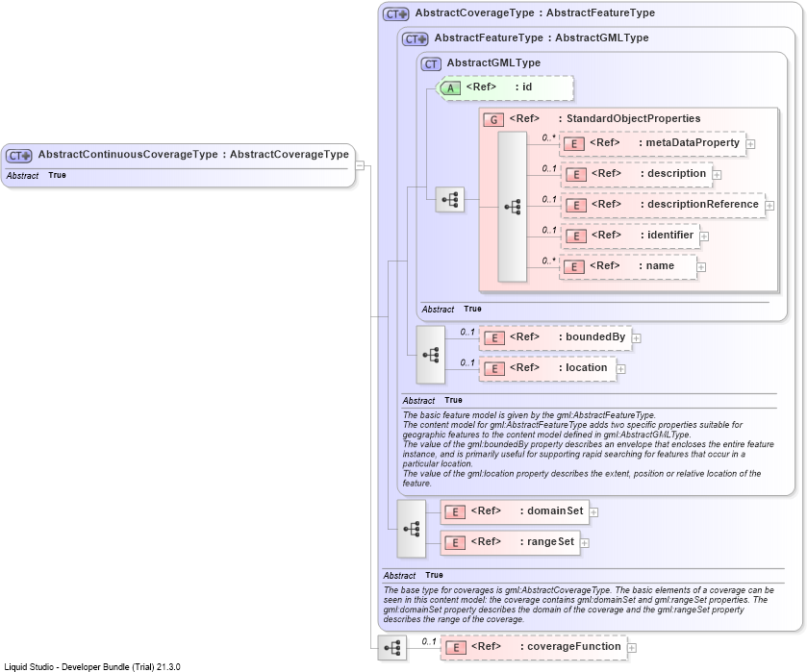Click the ': identifier' label
The image size is (807, 672).
[667, 236]
